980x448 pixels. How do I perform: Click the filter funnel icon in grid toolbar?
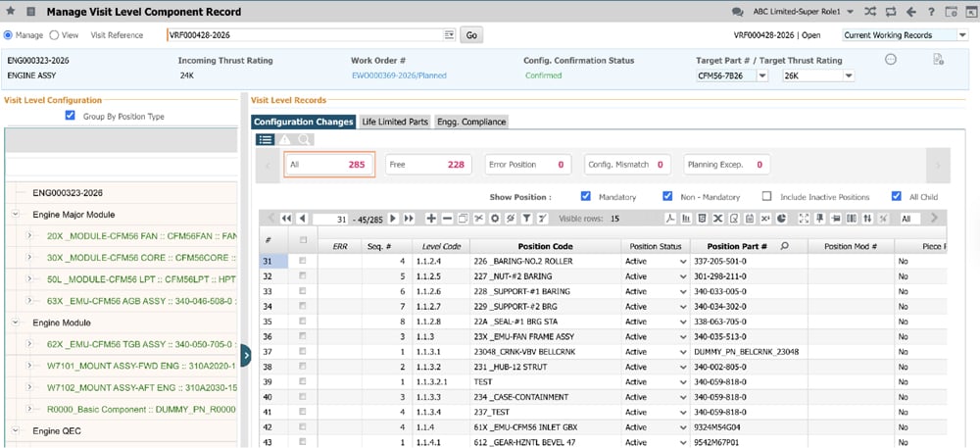pos(526,218)
